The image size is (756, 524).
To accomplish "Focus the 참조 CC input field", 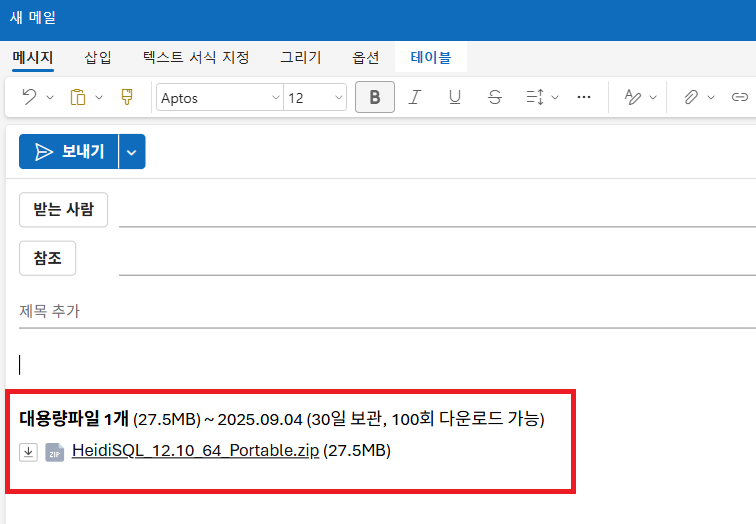I will (437, 259).
